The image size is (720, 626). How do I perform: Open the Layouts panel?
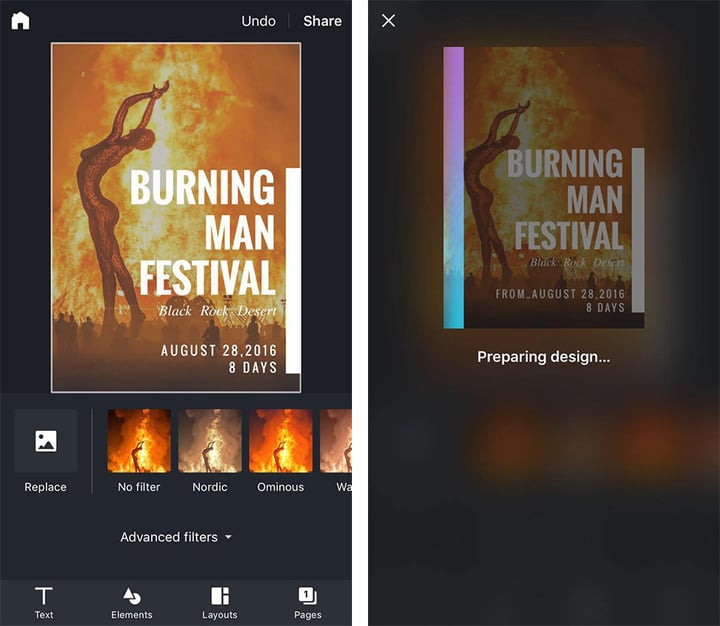coord(219,603)
